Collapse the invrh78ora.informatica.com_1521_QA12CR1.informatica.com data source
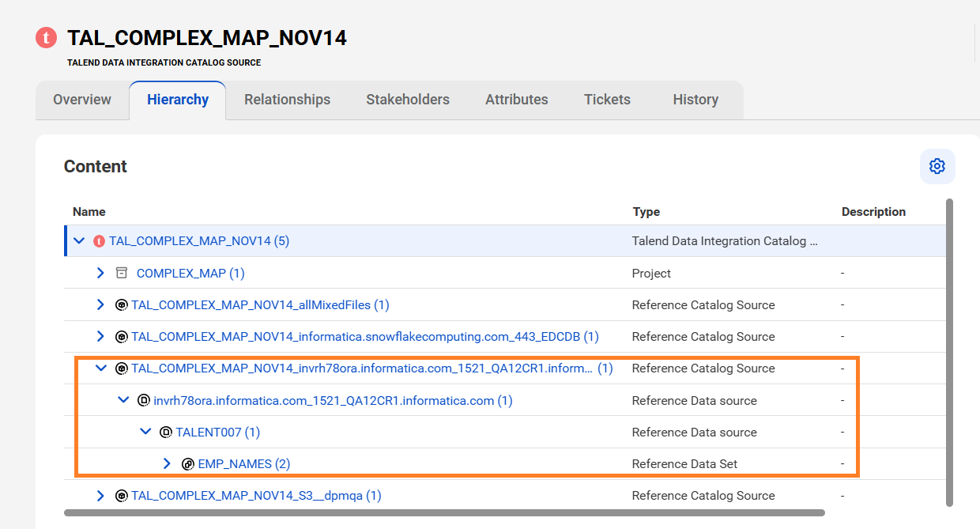The image size is (980, 529). coord(122,400)
